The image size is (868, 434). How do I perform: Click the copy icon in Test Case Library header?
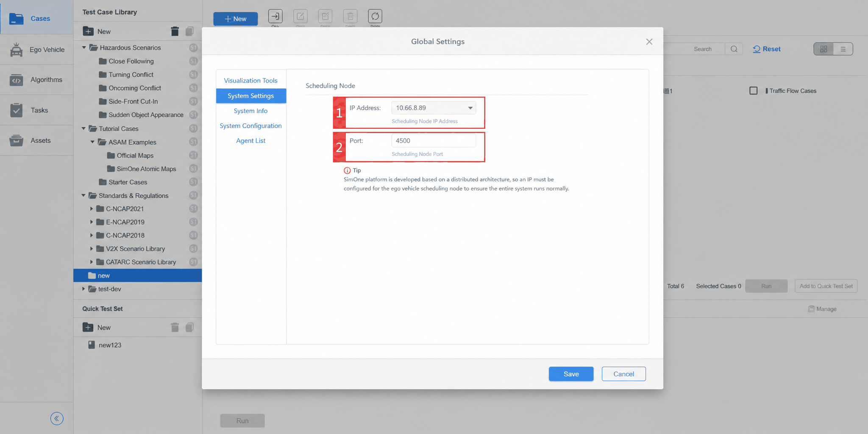189,31
